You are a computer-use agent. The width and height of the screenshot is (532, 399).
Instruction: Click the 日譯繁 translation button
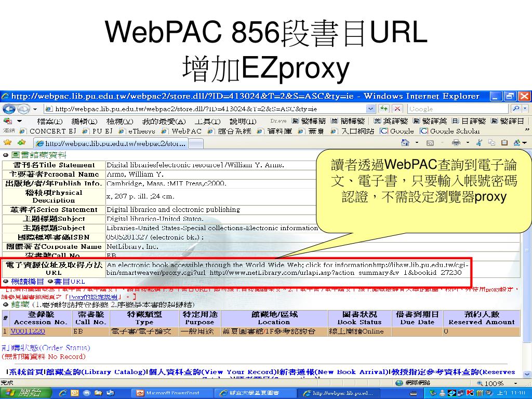coord(469,121)
